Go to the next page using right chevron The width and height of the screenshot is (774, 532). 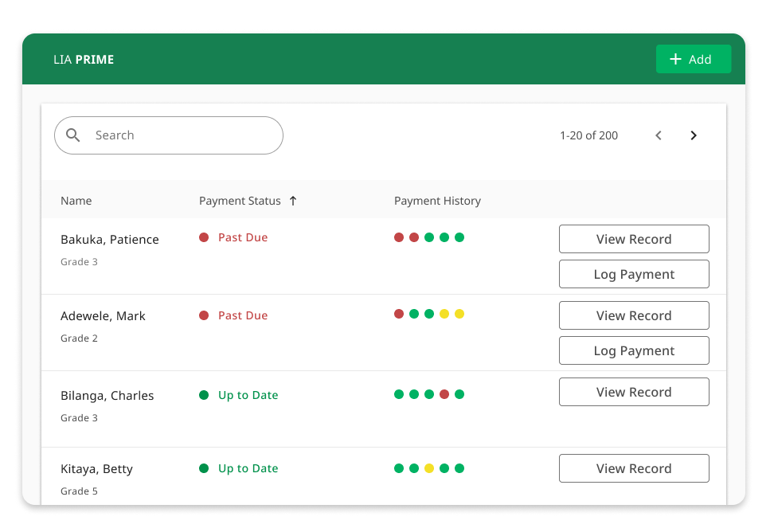tap(694, 135)
